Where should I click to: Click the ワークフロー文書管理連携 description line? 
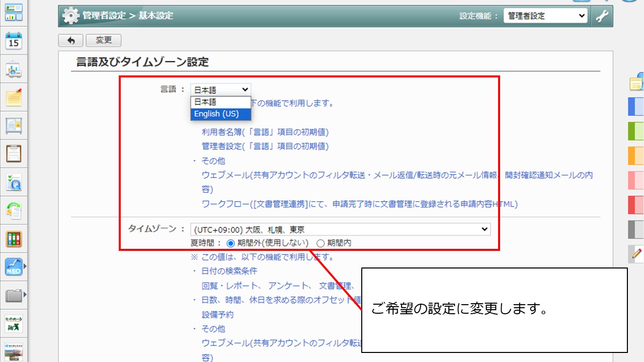click(x=360, y=204)
